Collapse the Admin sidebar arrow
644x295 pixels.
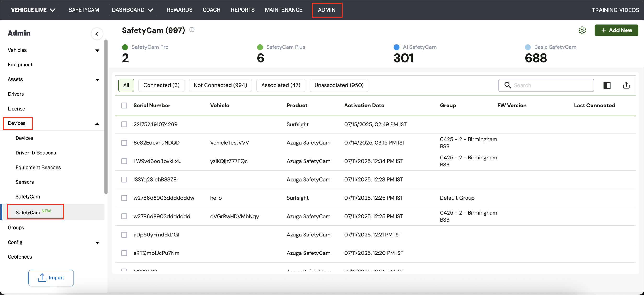[97, 34]
